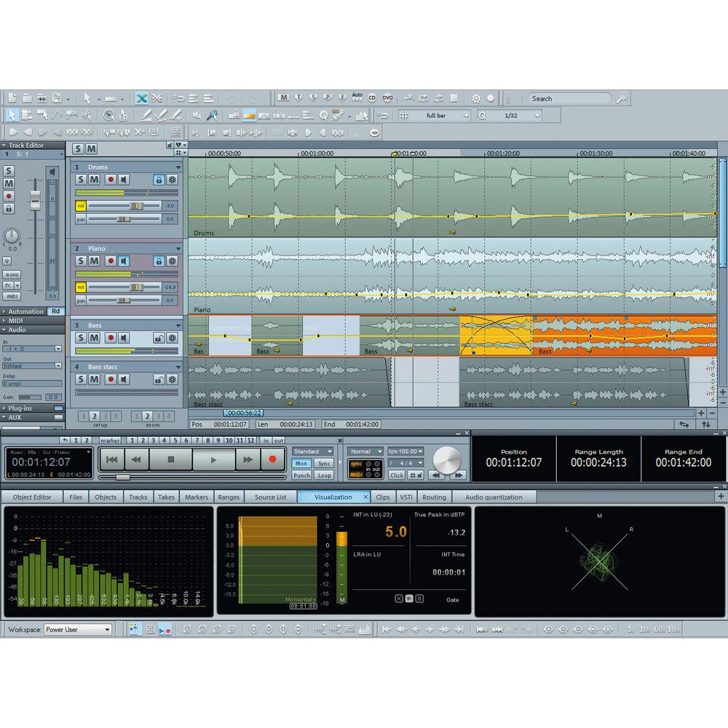Solo the Bass stacc track
This screenshot has height=728, width=728.
pyautogui.click(x=81, y=379)
